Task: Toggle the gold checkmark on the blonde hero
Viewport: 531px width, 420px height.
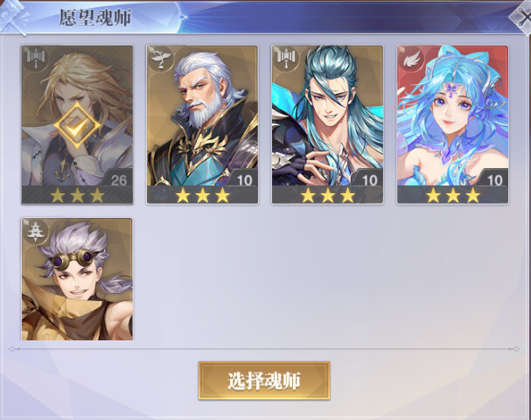Action: coord(77,125)
